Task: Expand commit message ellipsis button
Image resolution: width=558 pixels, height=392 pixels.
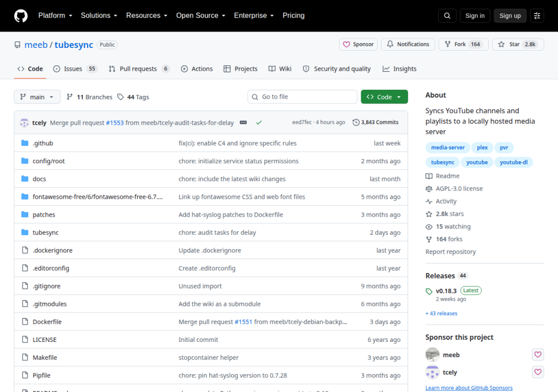Action: coord(243,122)
